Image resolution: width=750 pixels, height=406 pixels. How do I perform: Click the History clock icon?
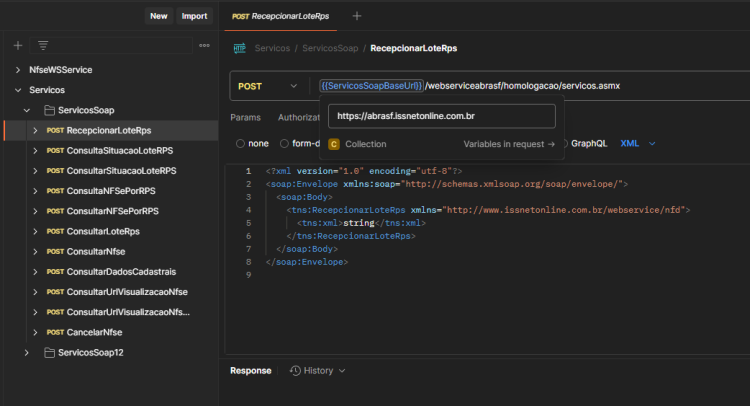pyautogui.click(x=295, y=371)
